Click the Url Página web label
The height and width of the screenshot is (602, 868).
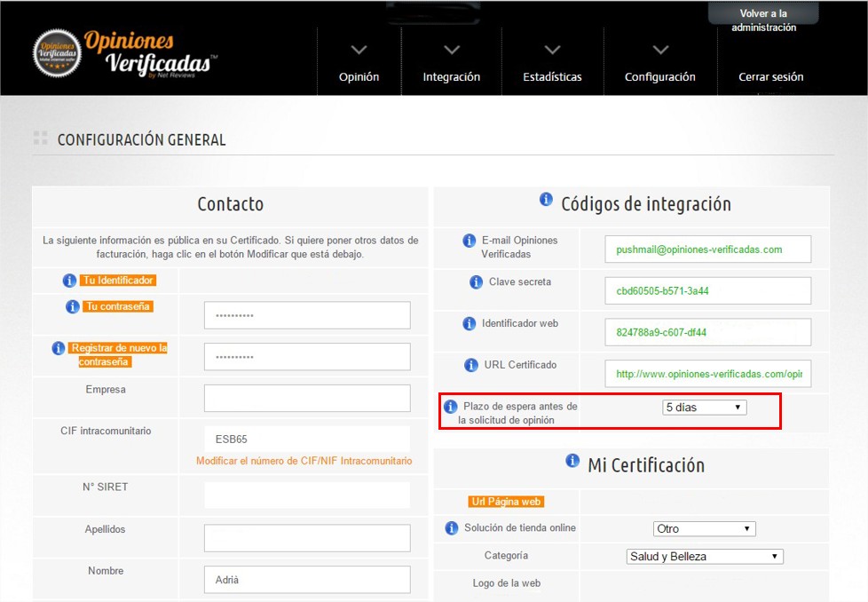pos(506,501)
